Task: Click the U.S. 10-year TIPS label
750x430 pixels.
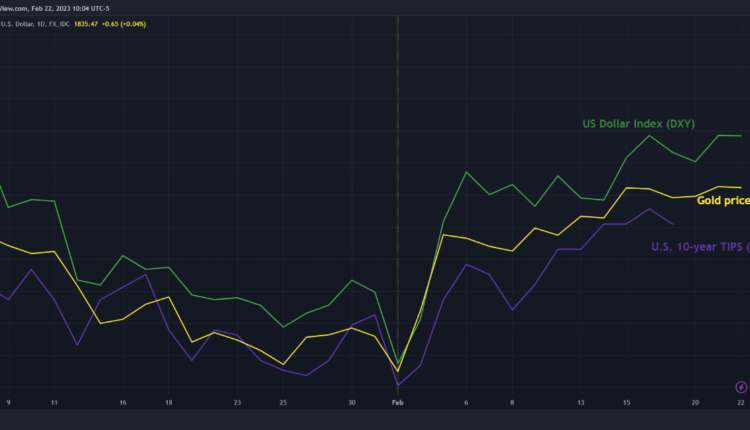Action: tap(700, 247)
